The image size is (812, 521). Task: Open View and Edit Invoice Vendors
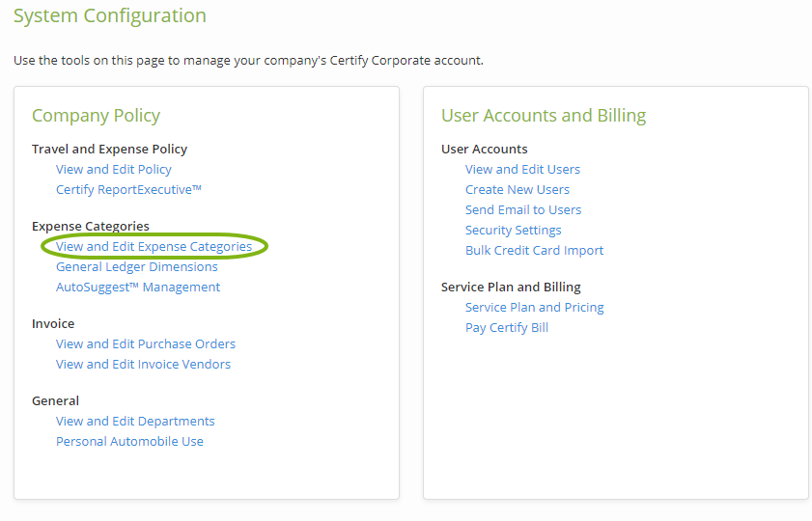coord(143,364)
